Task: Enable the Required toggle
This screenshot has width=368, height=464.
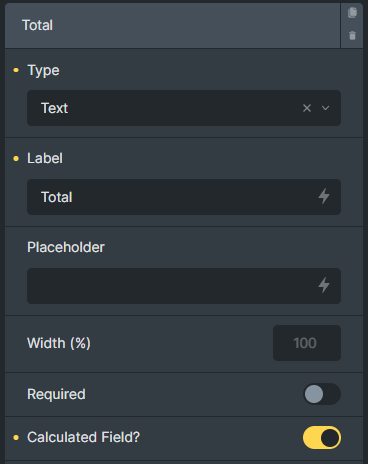Action: point(322,394)
